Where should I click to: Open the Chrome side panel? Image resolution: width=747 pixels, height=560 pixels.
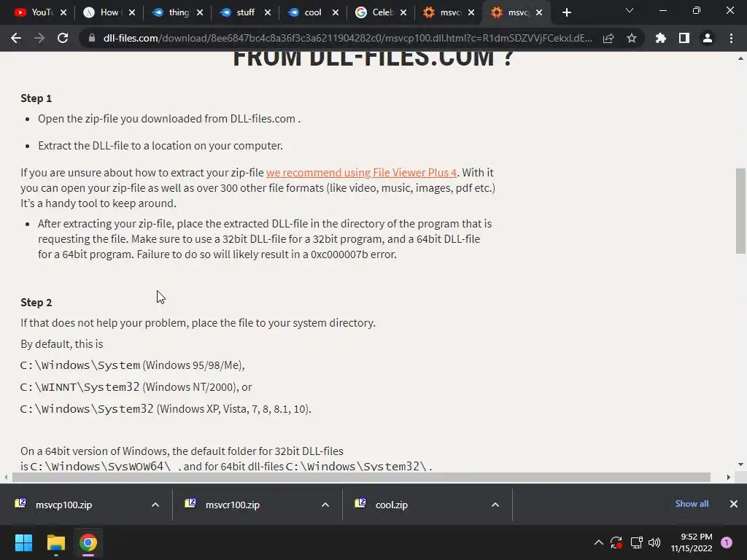[684, 38]
